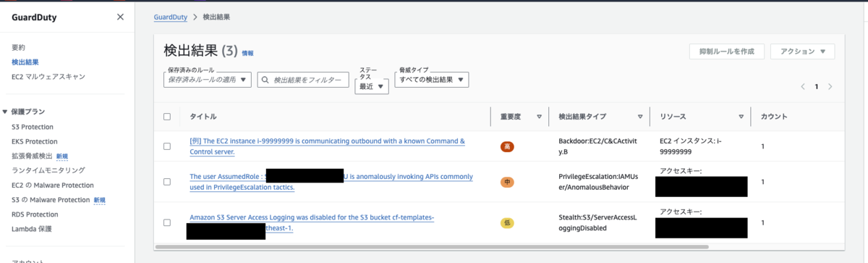868x263 pixels.
Task: Open the S3 Server Access Logging disabled finding
Action: (312, 222)
